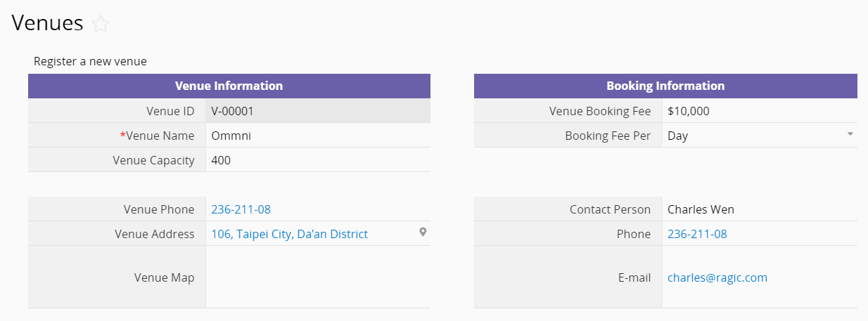Click the Venue Name field label

160,136
